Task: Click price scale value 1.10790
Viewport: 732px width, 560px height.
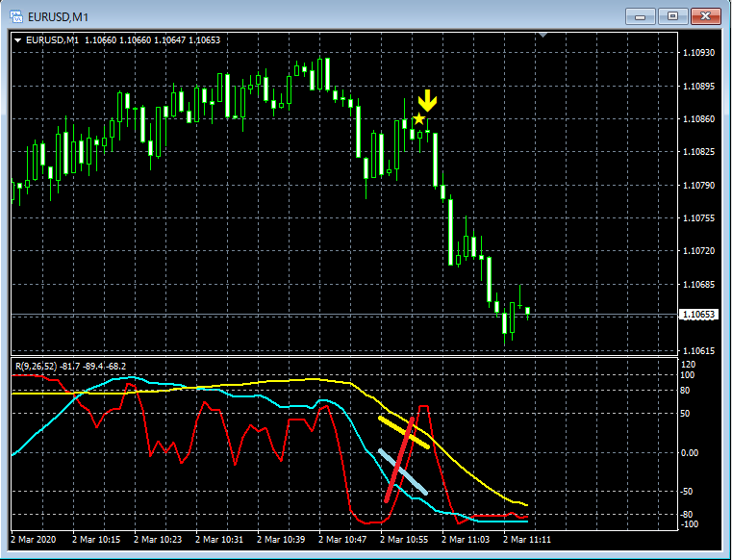Action: point(699,186)
